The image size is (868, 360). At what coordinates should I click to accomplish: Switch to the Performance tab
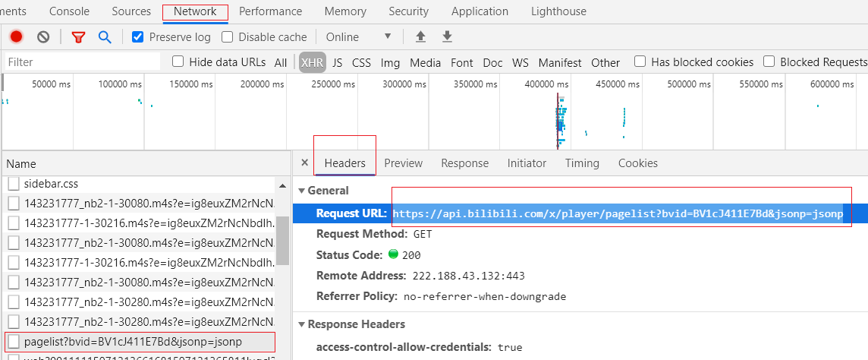[270, 11]
